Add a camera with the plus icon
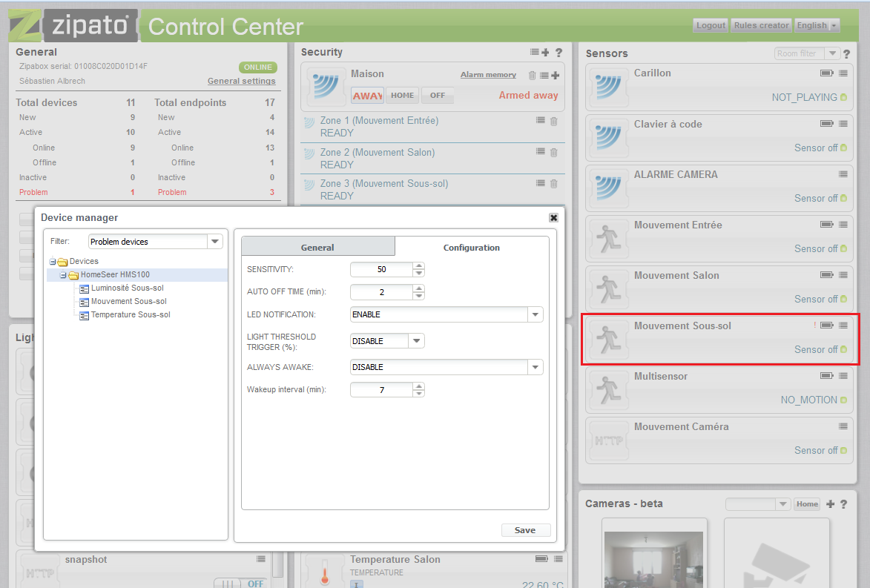This screenshot has height=588, width=870. pos(830,504)
